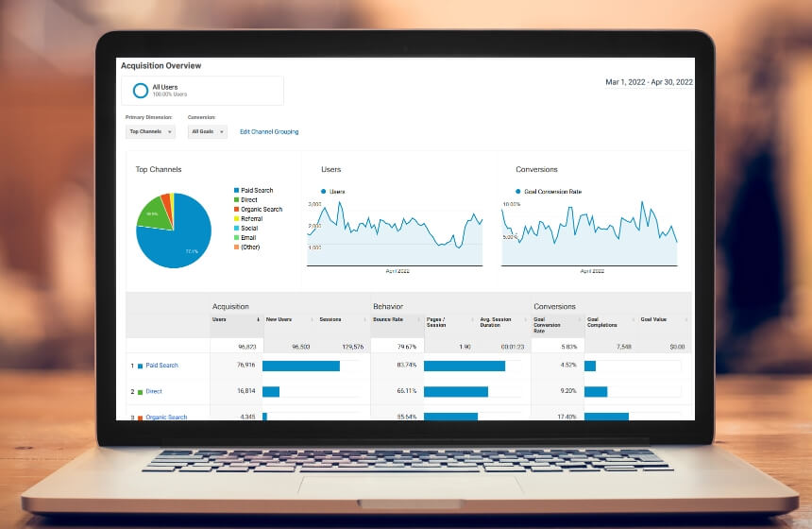This screenshot has height=529, width=812.
Task: Click the Mar 1, 2022 - Apr 30, 2022 date range
Action: coord(649,82)
